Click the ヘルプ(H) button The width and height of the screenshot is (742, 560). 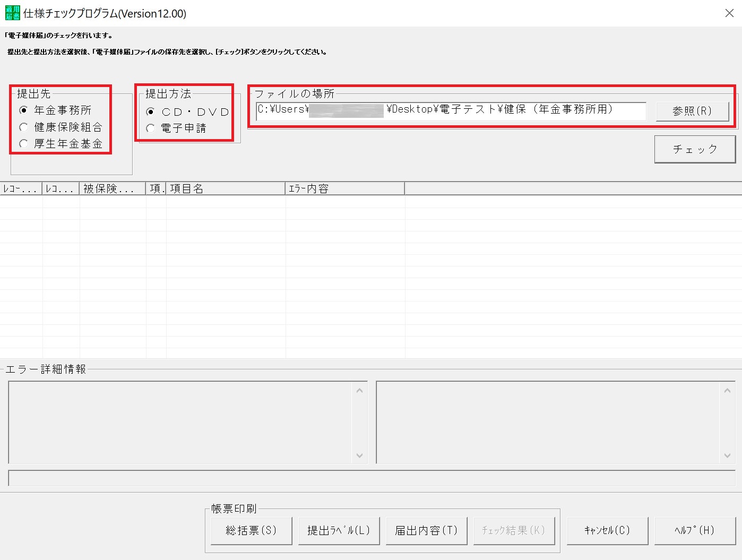[694, 530]
